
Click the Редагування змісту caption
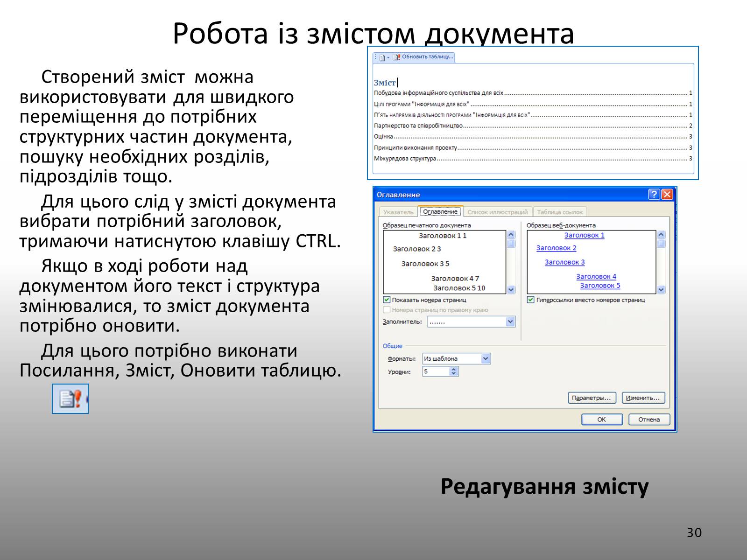click(x=544, y=487)
